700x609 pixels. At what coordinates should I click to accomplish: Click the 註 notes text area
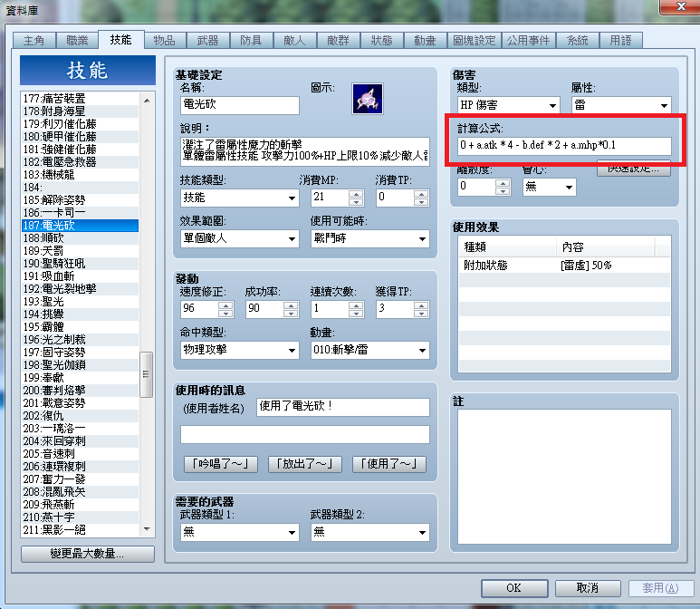click(564, 477)
